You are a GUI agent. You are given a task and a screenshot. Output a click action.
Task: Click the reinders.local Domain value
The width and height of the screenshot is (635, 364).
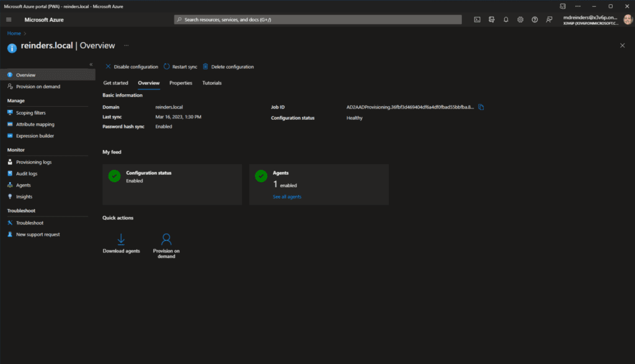(x=169, y=107)
